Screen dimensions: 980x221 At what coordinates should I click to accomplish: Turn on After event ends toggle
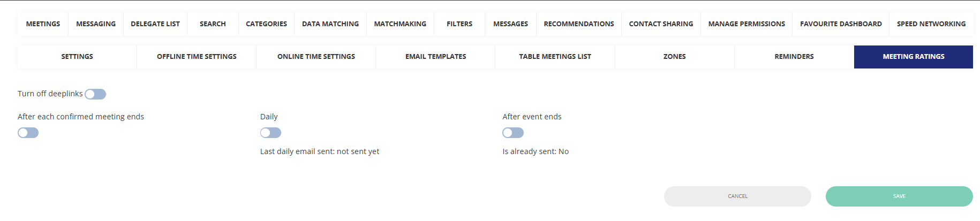(x=512, y=133)
